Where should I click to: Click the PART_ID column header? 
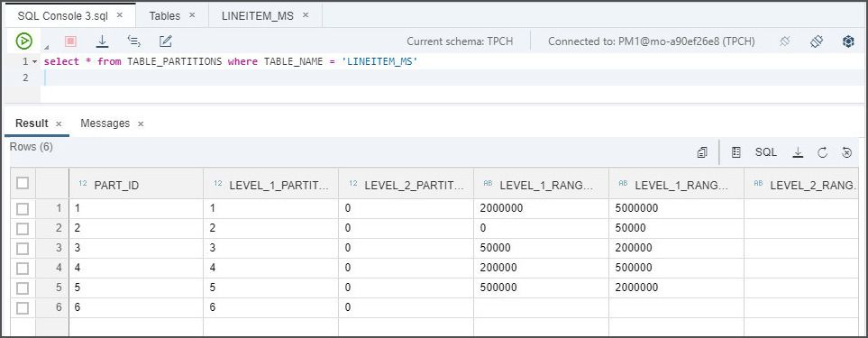(x=136, y=184)
